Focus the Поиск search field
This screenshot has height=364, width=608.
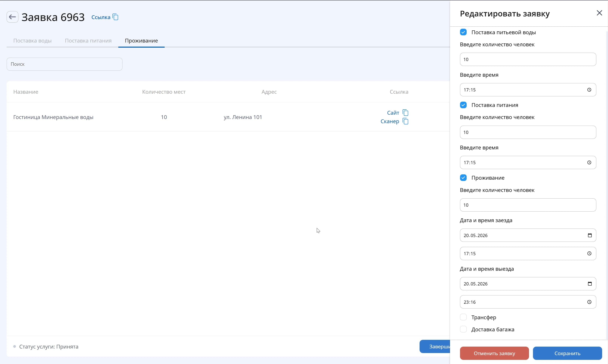(64, 64)
